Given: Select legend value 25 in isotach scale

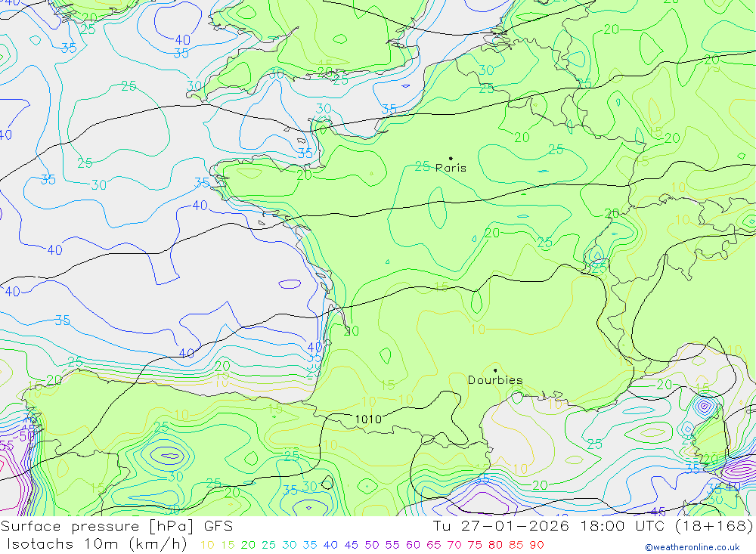Looking at the screenshot, I should (x=268, y=545).
